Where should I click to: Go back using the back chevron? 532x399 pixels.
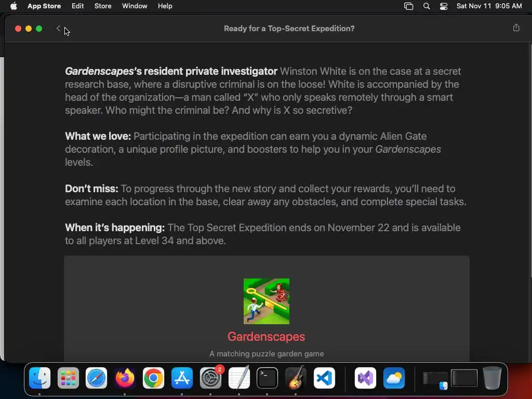coord(58,29)
